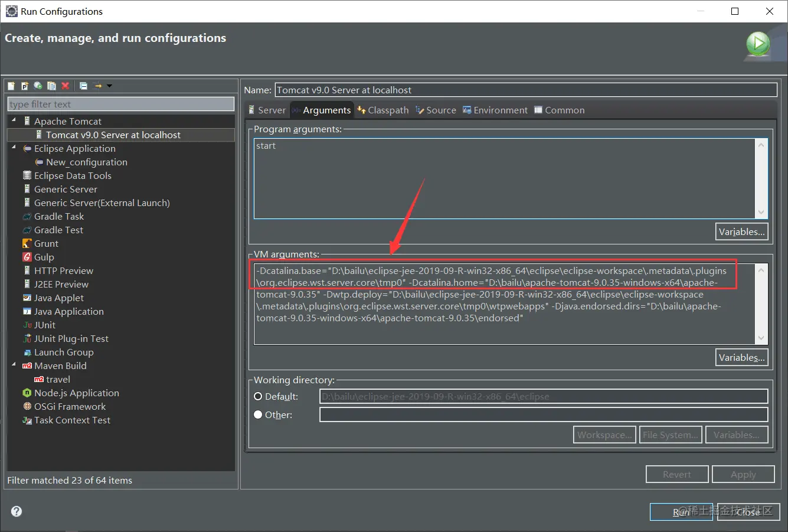Click the OSGi Framework icon
Screen dimensions: 788x532
27,406
